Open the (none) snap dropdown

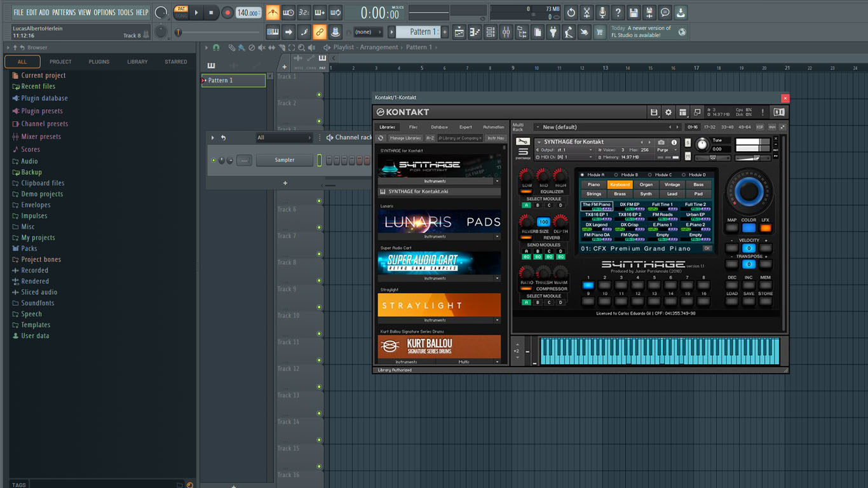click(x=368, y=32)
